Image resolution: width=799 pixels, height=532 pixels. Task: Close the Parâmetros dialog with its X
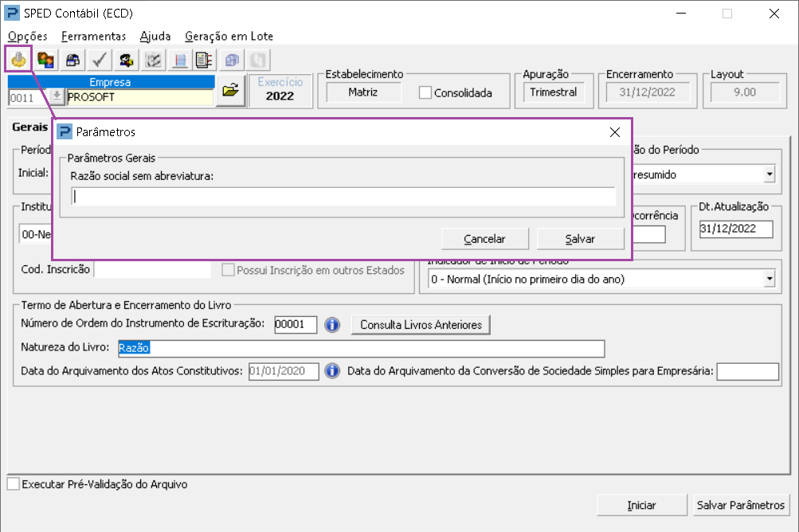pyautogui.click(x=614, y=132)
